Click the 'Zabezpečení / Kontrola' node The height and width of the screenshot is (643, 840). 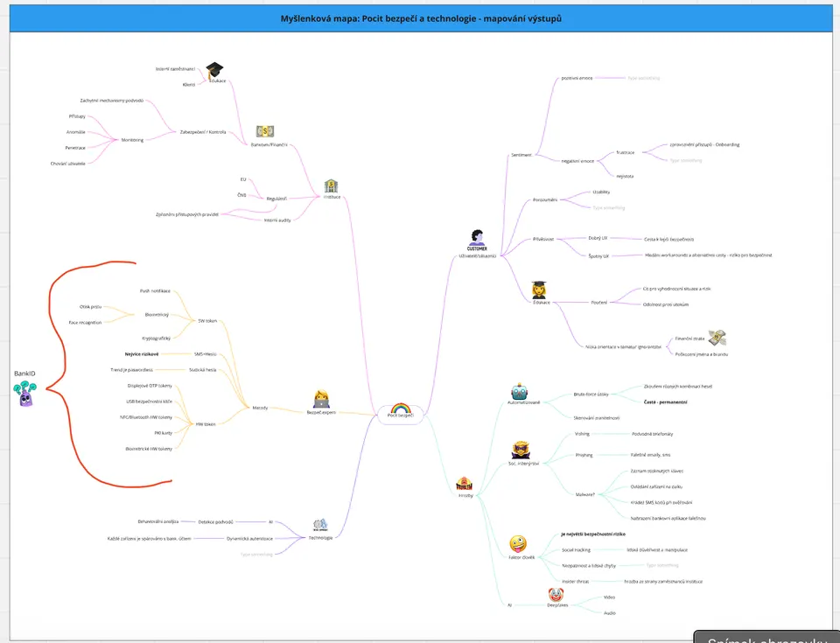pos(203,132)
